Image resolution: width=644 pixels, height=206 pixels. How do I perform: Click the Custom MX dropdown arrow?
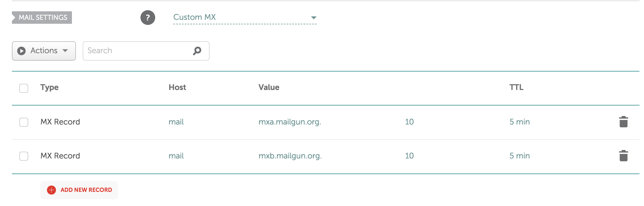(314, 18)
